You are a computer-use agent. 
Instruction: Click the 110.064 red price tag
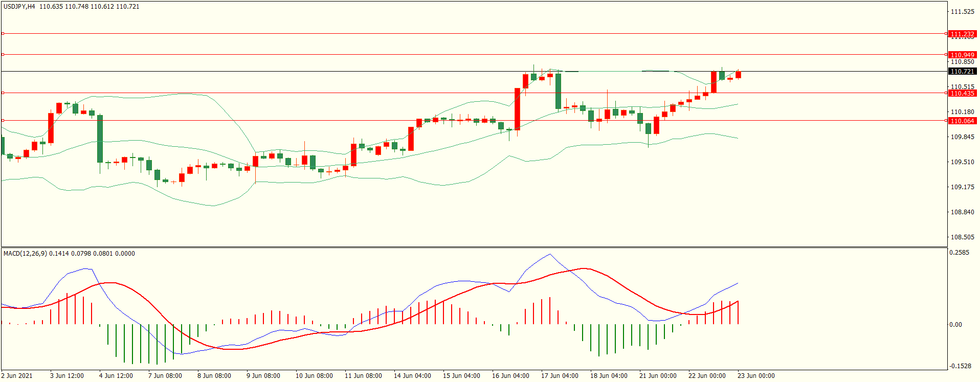(962, 121)
